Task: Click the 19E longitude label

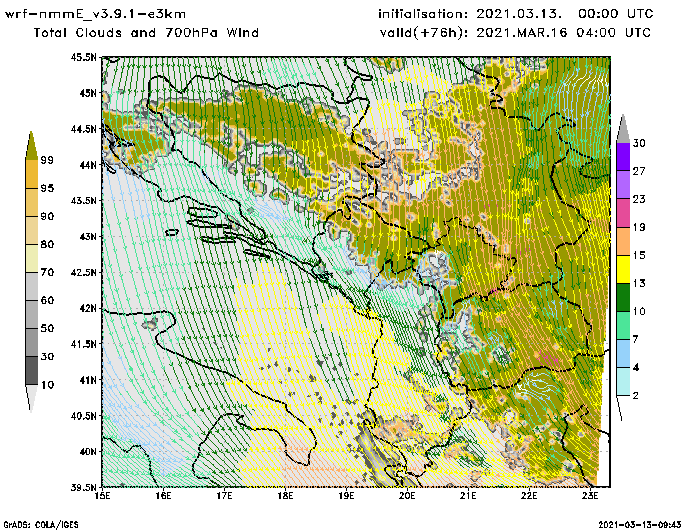Action: coord(346,496)
